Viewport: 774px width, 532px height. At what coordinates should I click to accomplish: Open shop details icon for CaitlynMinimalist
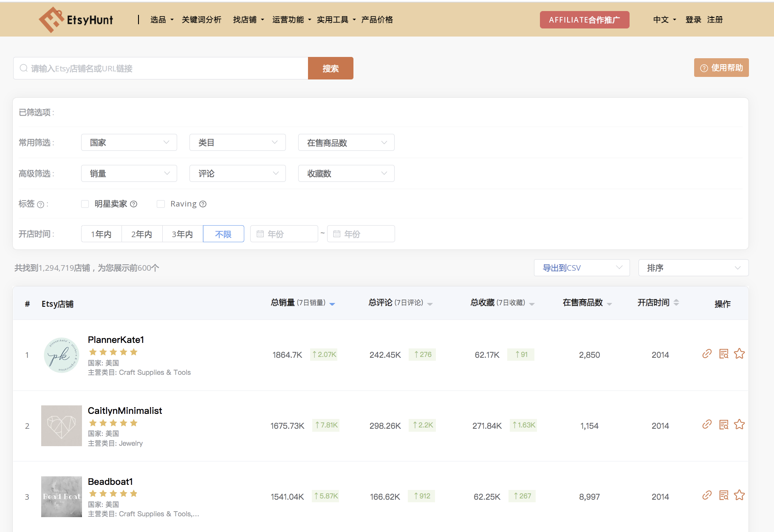(723, 424)
